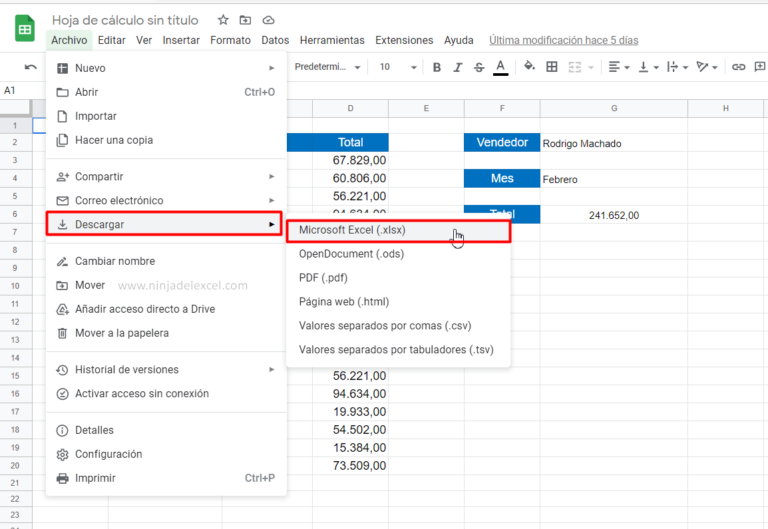Viewport: 768px width, 529px height.
Task: Download as Página web (.html)
Action: click(x=398, y=302)
